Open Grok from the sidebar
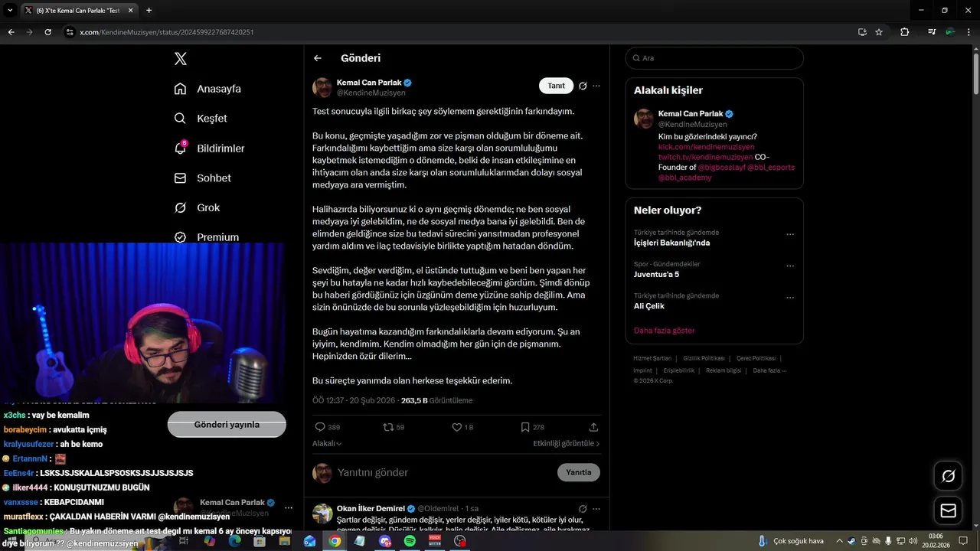Image resolution: width=980 pixels, height=551 pixels. 197,208
